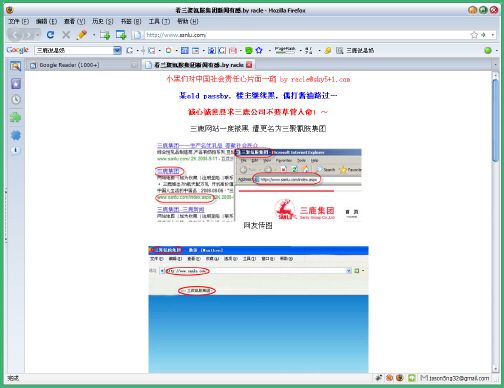Open the sidebar top image-search icon

click(x=15, y=66)
